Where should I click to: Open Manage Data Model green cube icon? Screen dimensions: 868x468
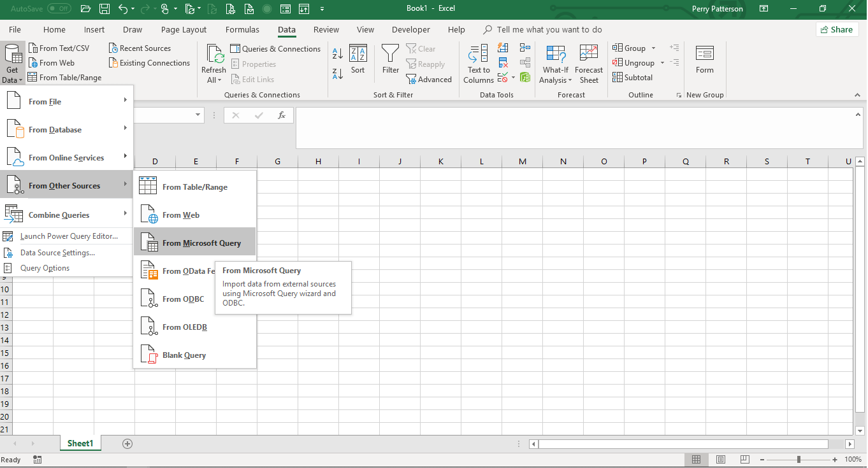(x=525, y=78)
